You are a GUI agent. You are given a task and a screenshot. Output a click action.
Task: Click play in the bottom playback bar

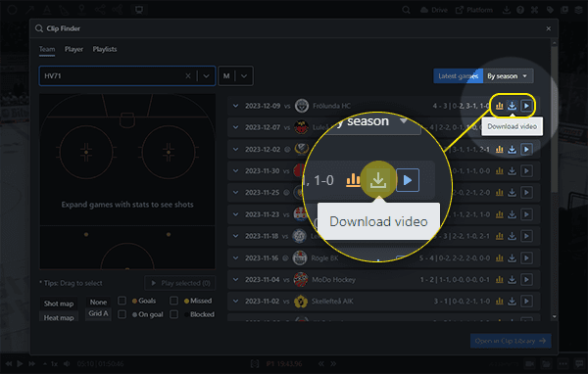(20, 363)
